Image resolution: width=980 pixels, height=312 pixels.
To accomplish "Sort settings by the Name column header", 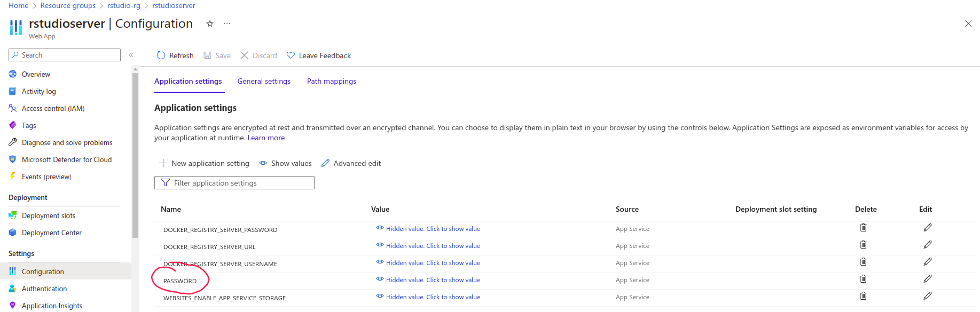I will (171, 209).
